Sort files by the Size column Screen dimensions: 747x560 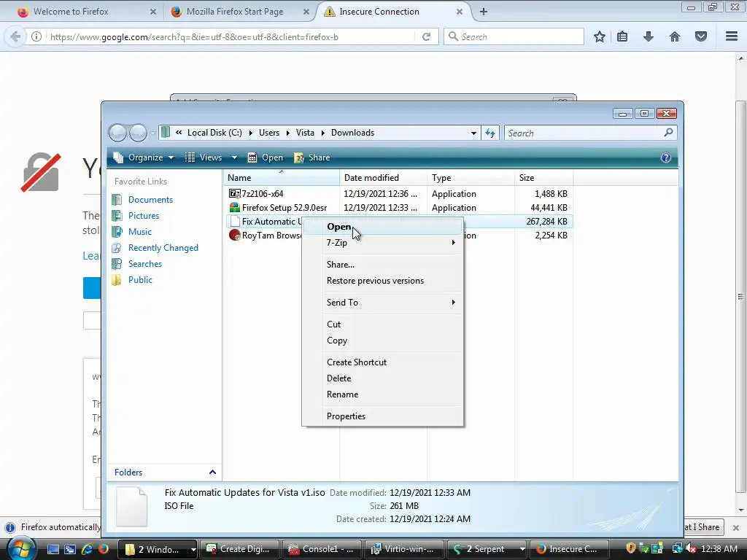[x=544, y=178]
